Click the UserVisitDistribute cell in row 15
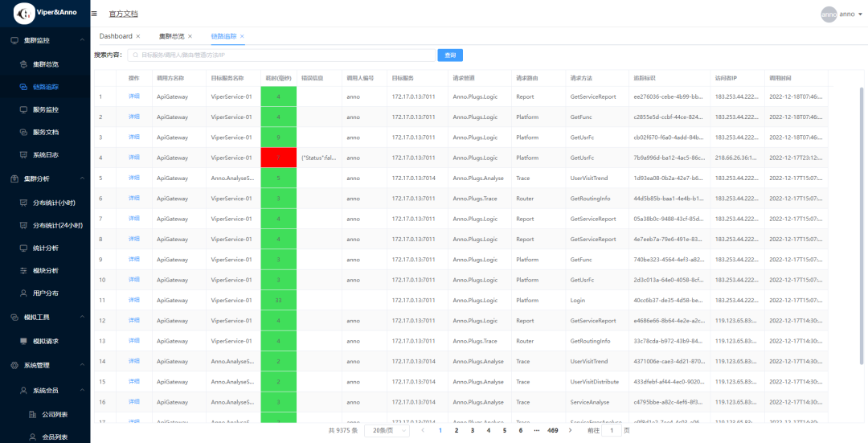The width and height of the screenshot is (868, 443). [x=596, y=382]
